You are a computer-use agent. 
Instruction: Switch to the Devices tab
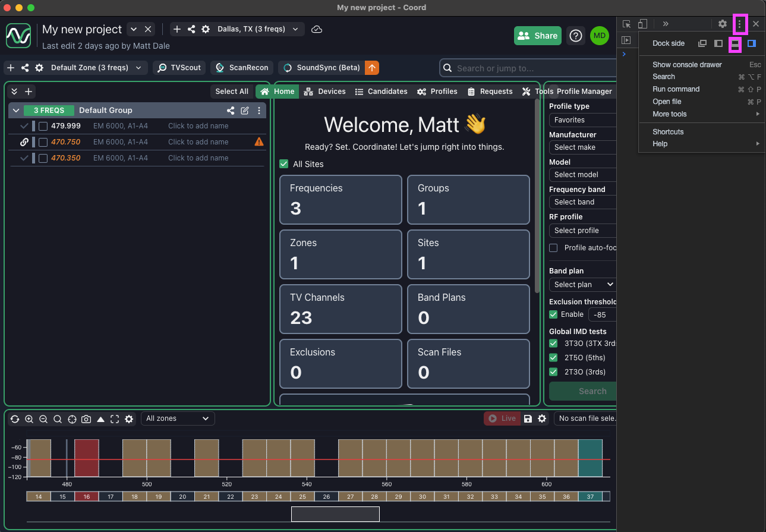[x=324, y=92]
